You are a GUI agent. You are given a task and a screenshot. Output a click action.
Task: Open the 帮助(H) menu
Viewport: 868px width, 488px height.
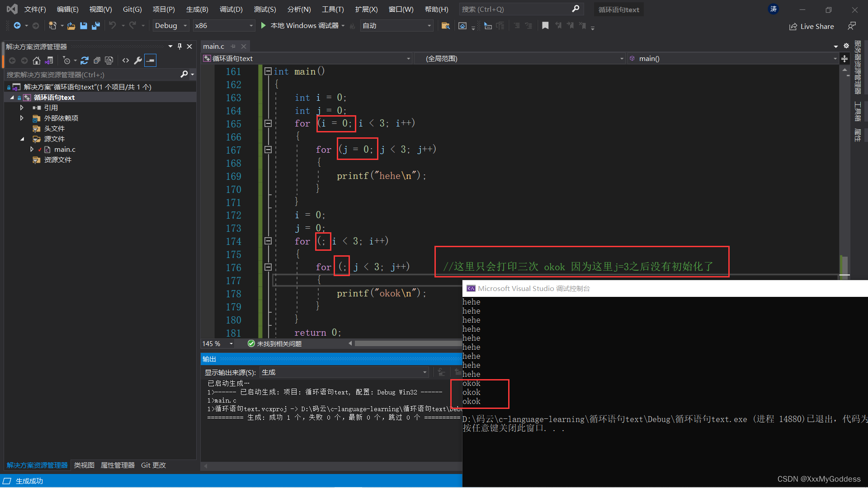tap(437, 9)
